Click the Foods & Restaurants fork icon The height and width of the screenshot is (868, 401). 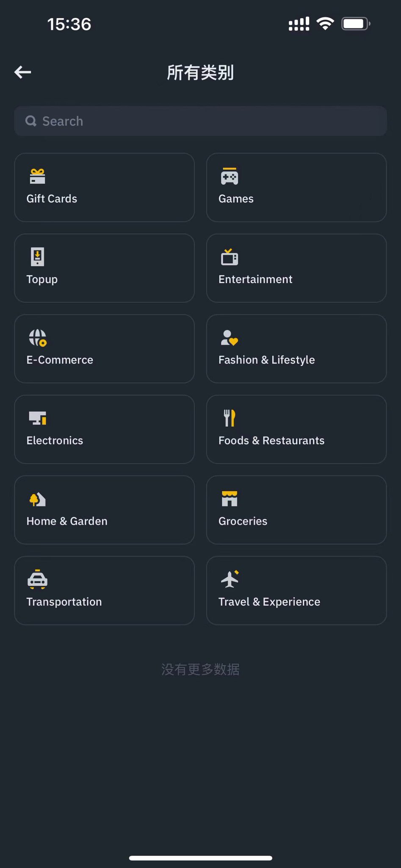(230, 418)
